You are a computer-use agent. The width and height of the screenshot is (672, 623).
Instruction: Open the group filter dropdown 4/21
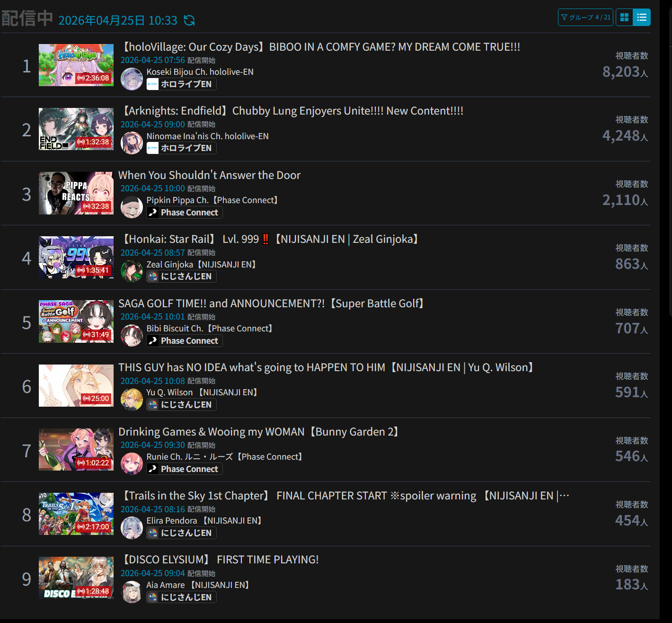click(585, 18)
